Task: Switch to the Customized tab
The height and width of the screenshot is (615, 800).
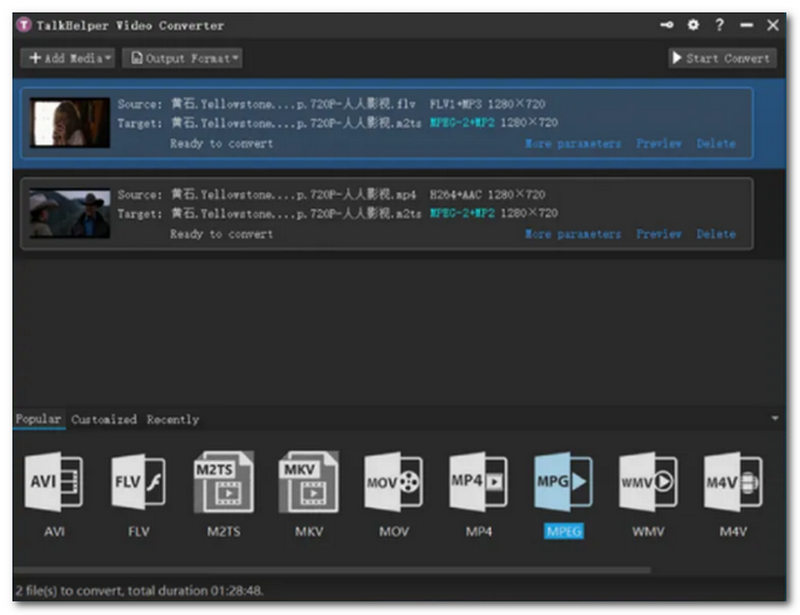Action: (x=104, y=420)
